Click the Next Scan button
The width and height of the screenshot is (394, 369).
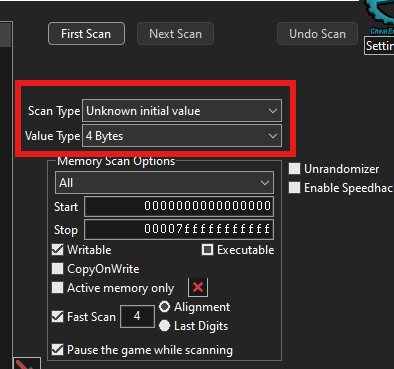click(x=175, y=34)
